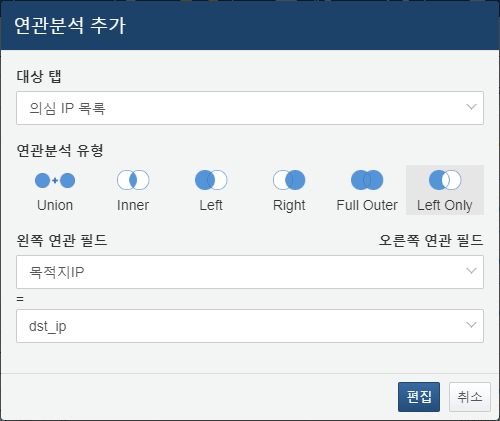Click the Left label text
The image size is (500, 421).
pyautogui.click(x=211, y=205)
